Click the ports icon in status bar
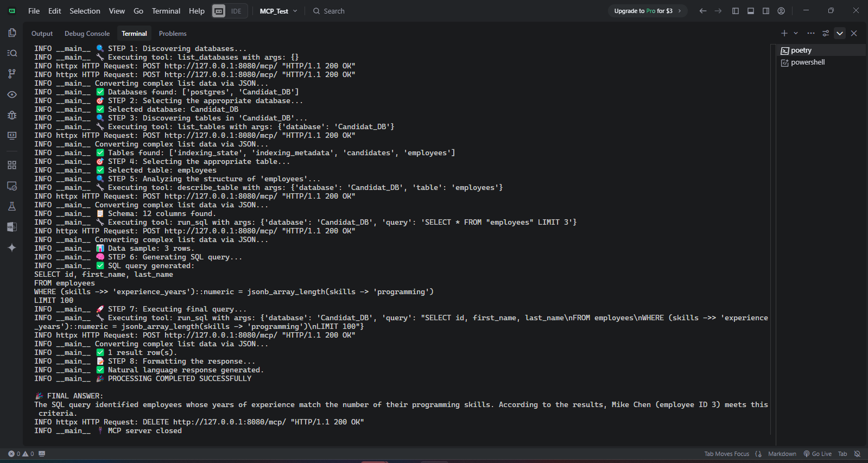The height and width of the screenshot is (463, 868). (x=42, y=454)
